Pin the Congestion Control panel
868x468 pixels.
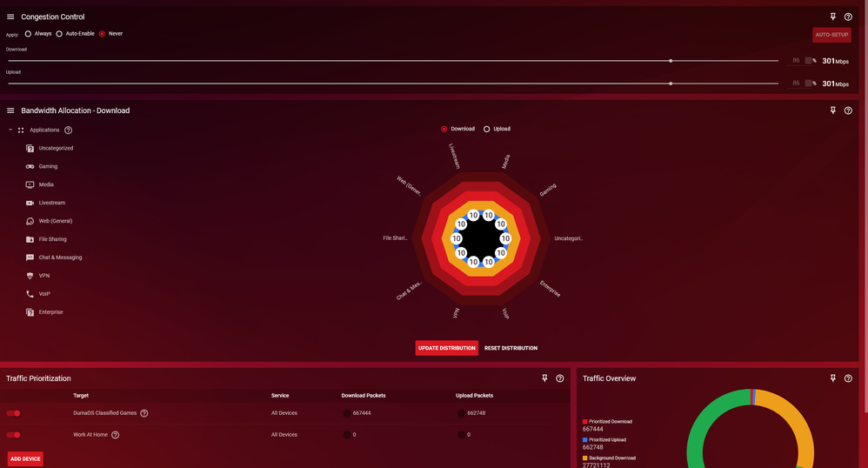coord(832,17)
